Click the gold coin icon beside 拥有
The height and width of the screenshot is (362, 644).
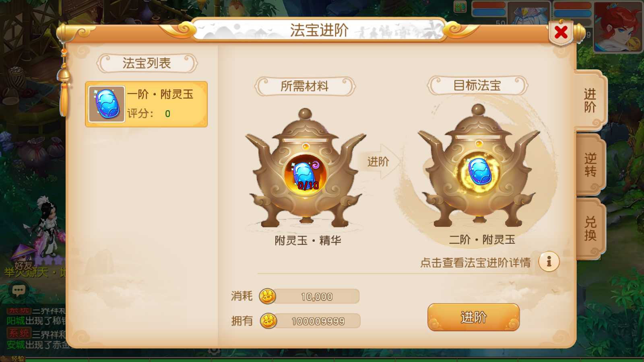click(x=268, y=321)
